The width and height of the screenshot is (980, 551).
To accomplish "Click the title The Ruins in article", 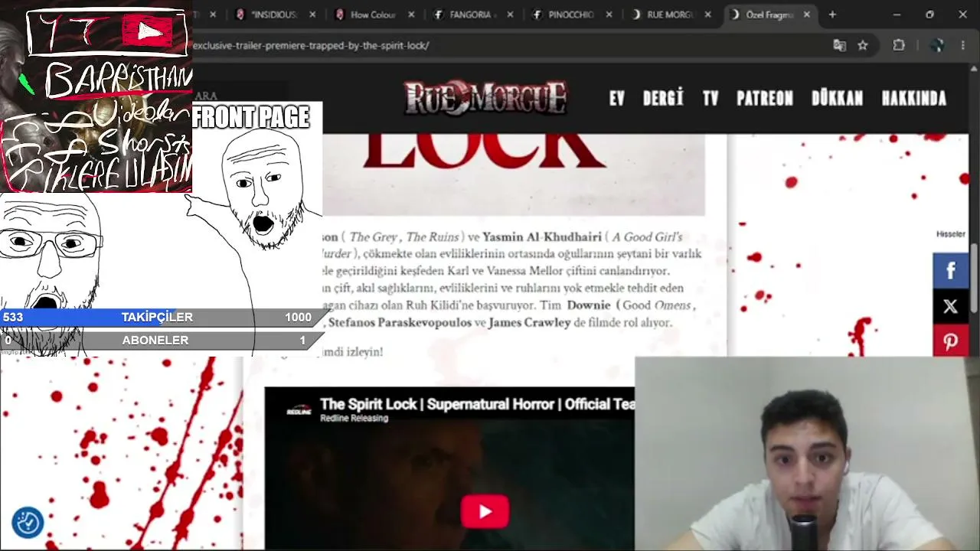I will 431,237.
